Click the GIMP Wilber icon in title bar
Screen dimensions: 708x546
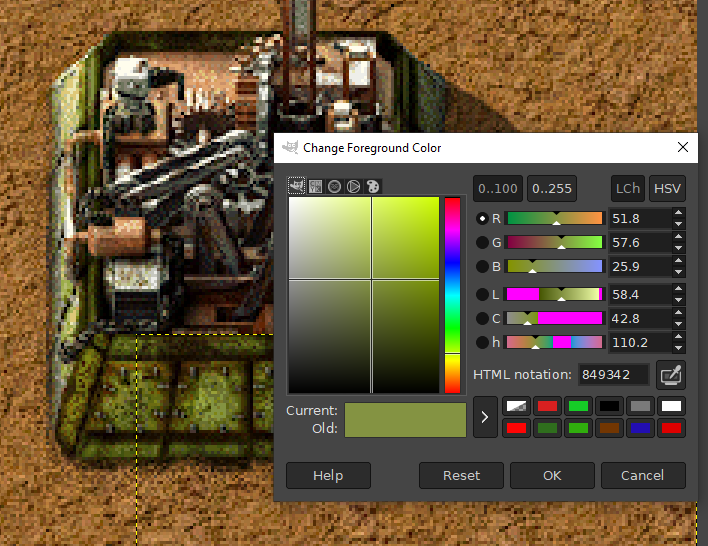pyautogui.click(x=290, y=147)
